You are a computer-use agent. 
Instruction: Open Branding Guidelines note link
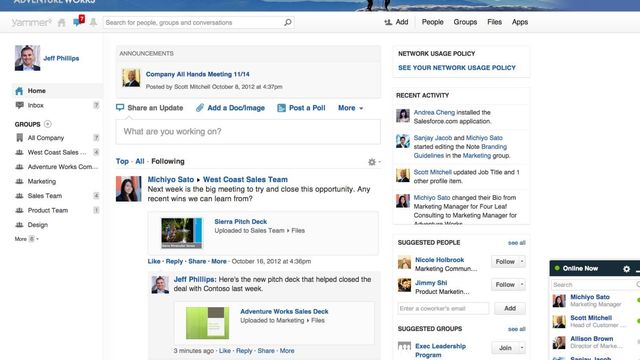pos(460,151)
